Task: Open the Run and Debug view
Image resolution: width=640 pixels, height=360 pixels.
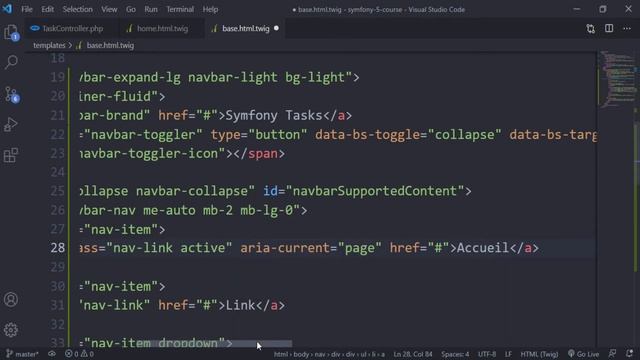Action: coord(11,124)
